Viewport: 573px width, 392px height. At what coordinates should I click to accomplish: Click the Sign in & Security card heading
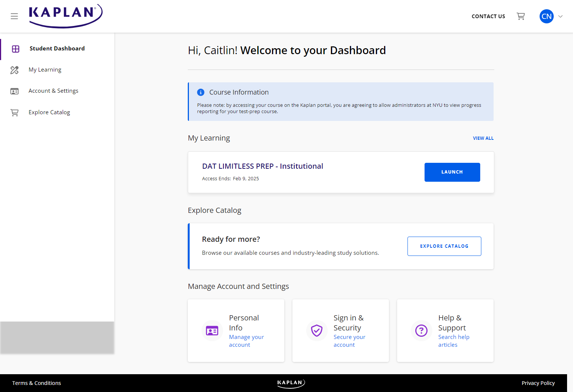pyautogui.click(x=348, y=323)
